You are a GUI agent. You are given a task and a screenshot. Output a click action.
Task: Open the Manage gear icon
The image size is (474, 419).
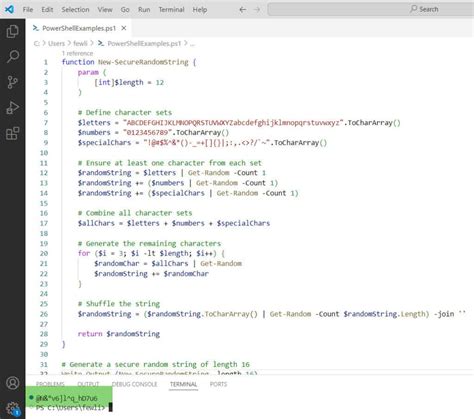pos(13,408)
